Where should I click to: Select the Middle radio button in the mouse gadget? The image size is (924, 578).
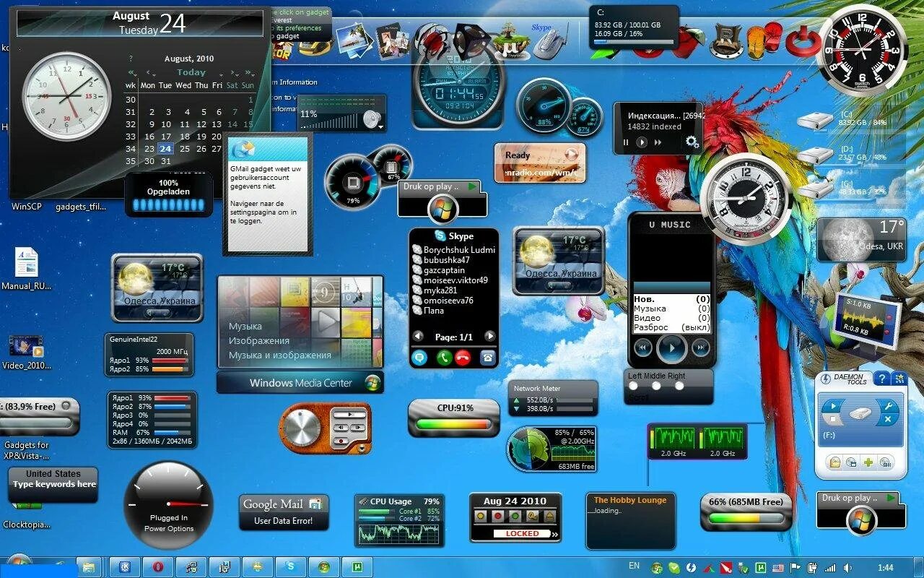coord(656,384)
